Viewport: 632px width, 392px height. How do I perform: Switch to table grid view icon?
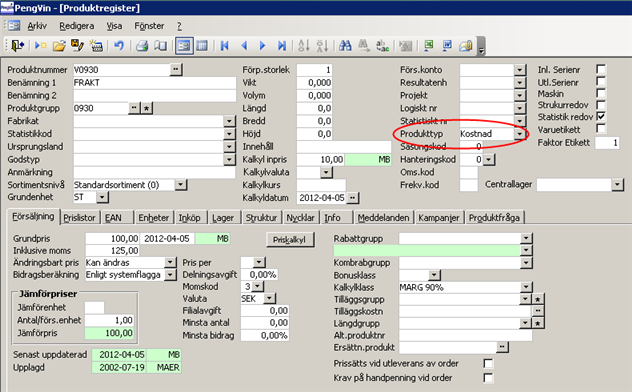tap(202, 46)
